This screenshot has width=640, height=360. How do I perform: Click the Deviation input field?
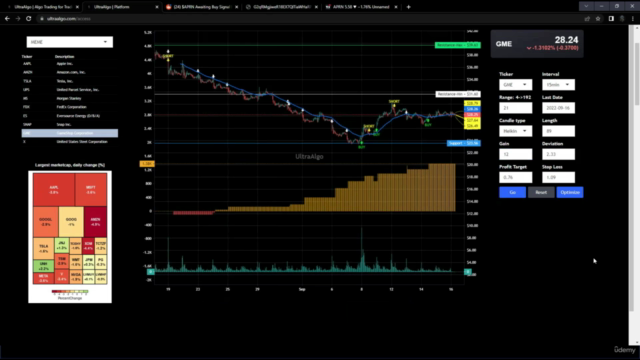point(558,154)
